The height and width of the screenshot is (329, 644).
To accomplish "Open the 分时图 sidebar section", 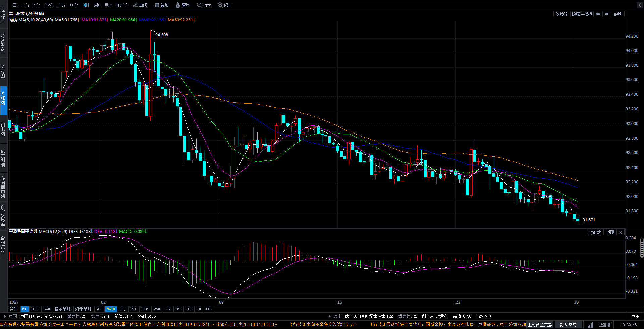I will click(x=3, y=72).
